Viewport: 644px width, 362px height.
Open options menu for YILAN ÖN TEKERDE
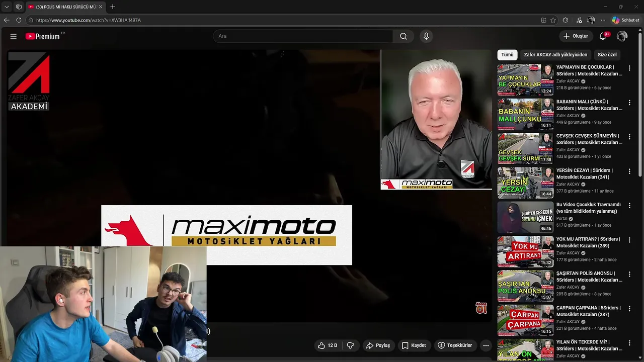[x=629, y=343]
